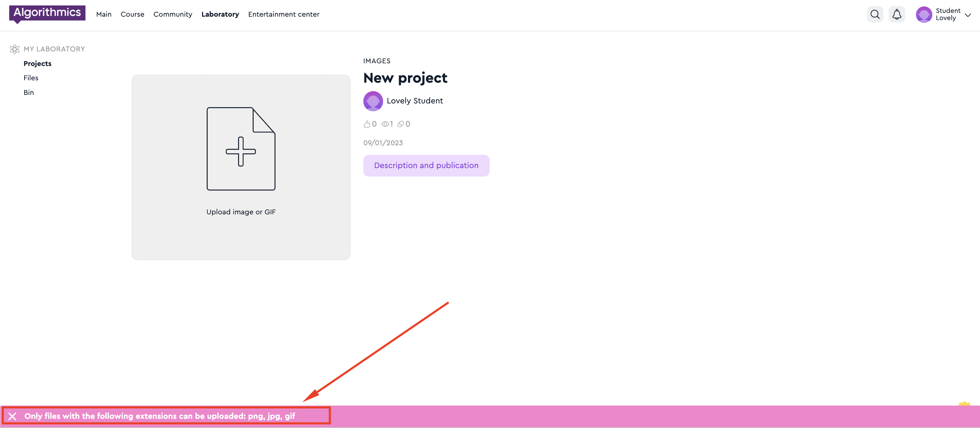Click Lovely Student author avatar

coord(373,101)
